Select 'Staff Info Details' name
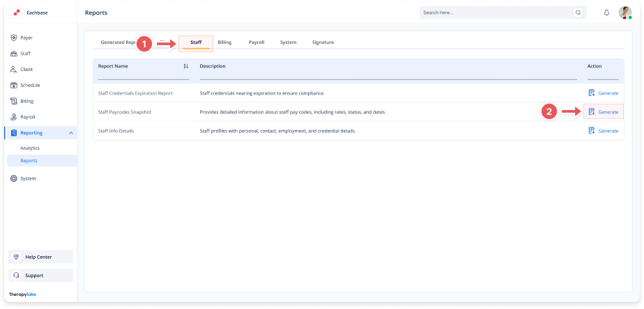 point(116,131)
